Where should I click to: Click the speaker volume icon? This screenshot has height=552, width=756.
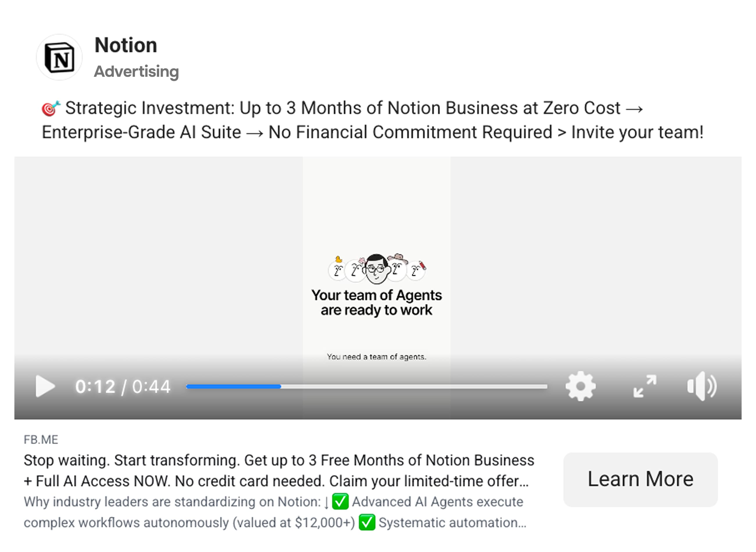click(701, 387)
